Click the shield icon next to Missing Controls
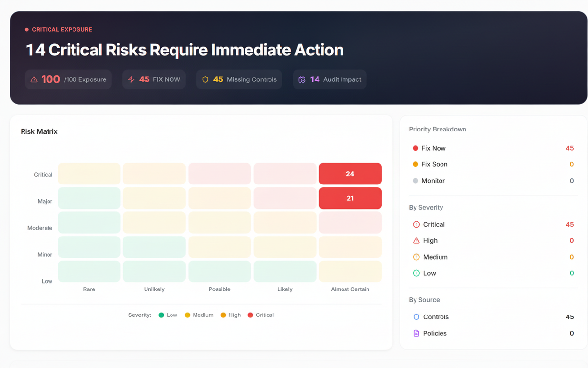Screen dimensions: 588x368 205,79
